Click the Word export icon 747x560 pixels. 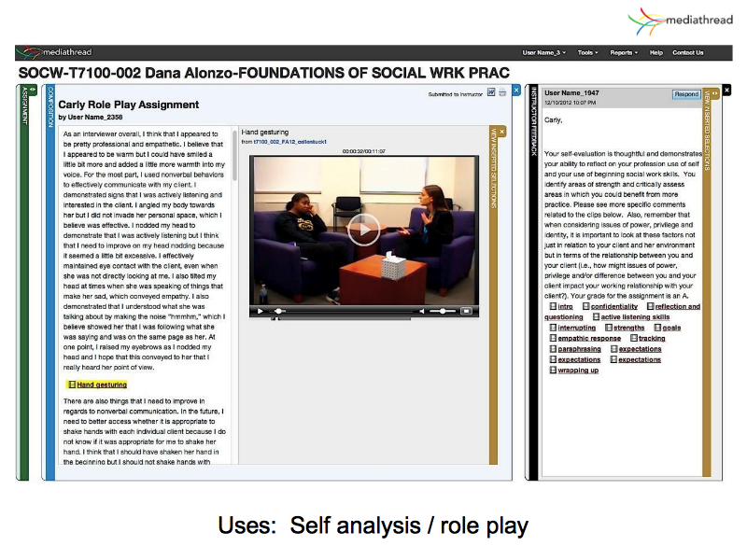tap(491, 93)
